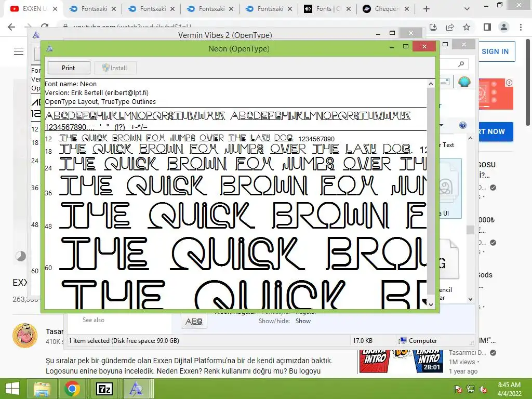532x399 pixels.
Task: Click the ABG font preview thumbnail
Action: coord(194,321)
